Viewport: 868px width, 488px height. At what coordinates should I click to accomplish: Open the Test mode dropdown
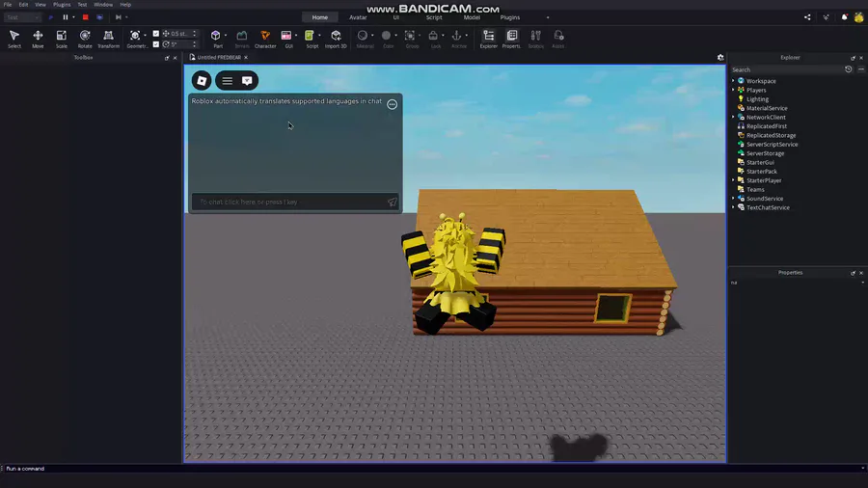click(x=22, y=17)
